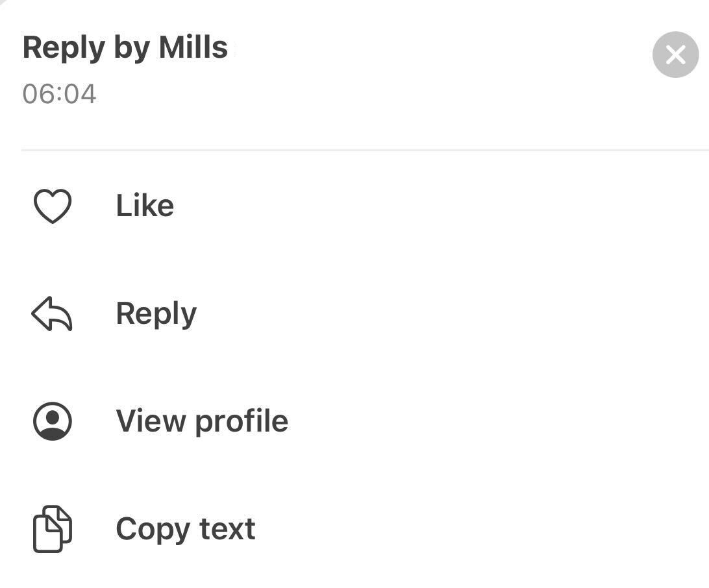Click the duplicate pages copy icon
Viewport: 709px width, 588px height.
(53, 529)
